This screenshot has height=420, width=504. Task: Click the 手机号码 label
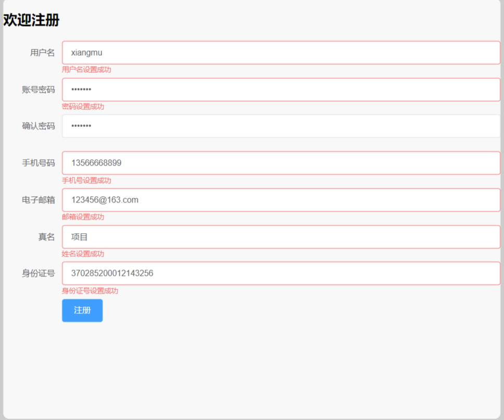click(x=38, y=163)
